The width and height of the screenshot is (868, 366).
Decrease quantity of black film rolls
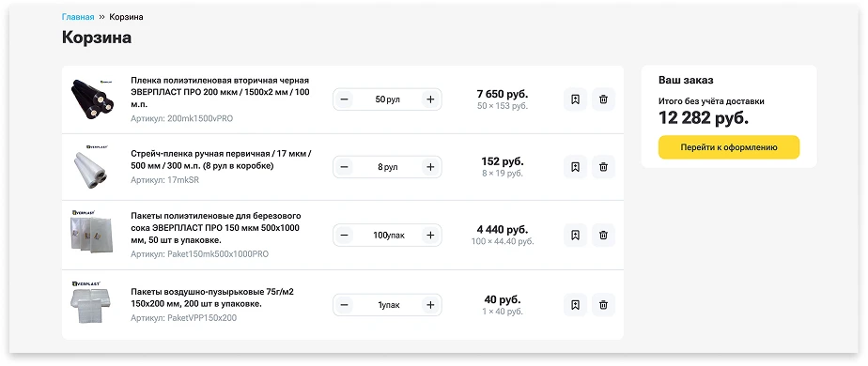point(345,99)
